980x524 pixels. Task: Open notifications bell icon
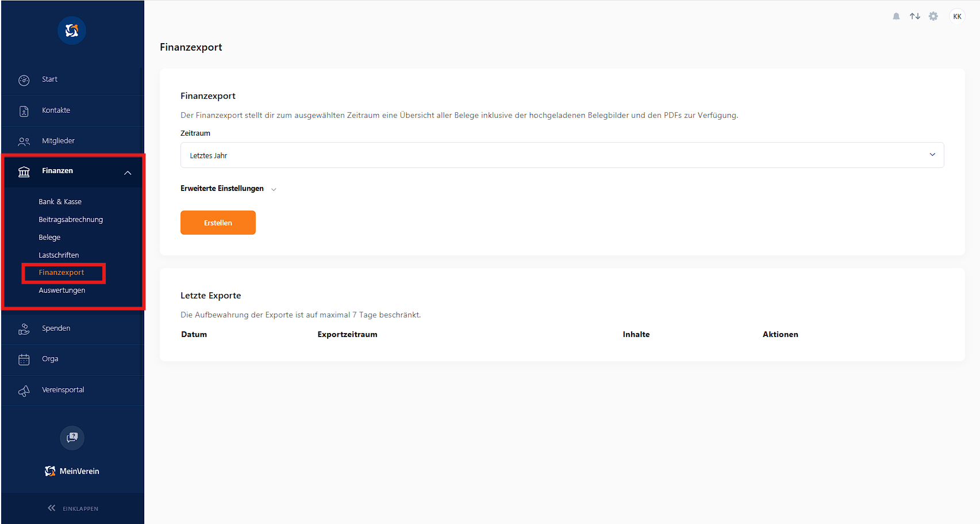(x=896, y=16)
